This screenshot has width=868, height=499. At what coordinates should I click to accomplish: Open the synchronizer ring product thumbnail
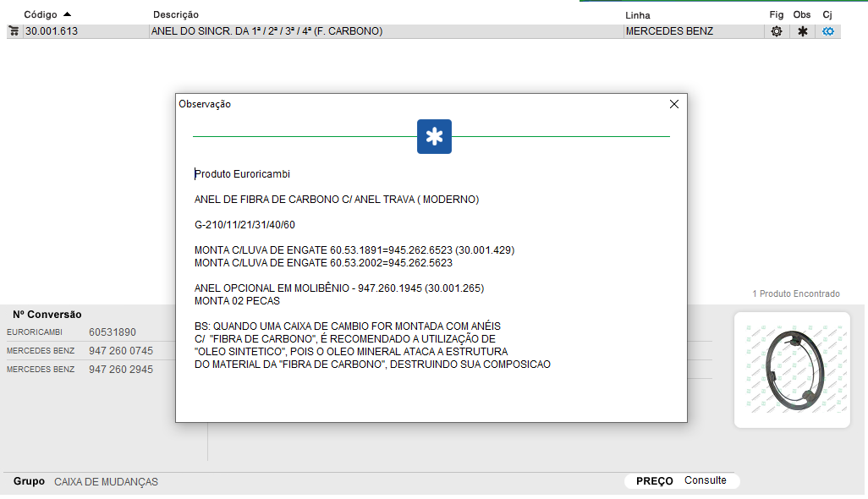[792, 370]
